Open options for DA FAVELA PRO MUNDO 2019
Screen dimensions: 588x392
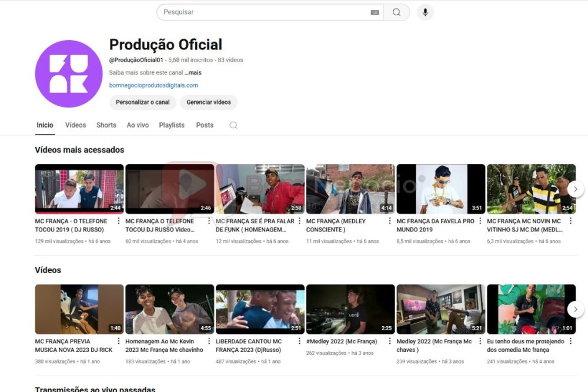(x=480, y=221)
